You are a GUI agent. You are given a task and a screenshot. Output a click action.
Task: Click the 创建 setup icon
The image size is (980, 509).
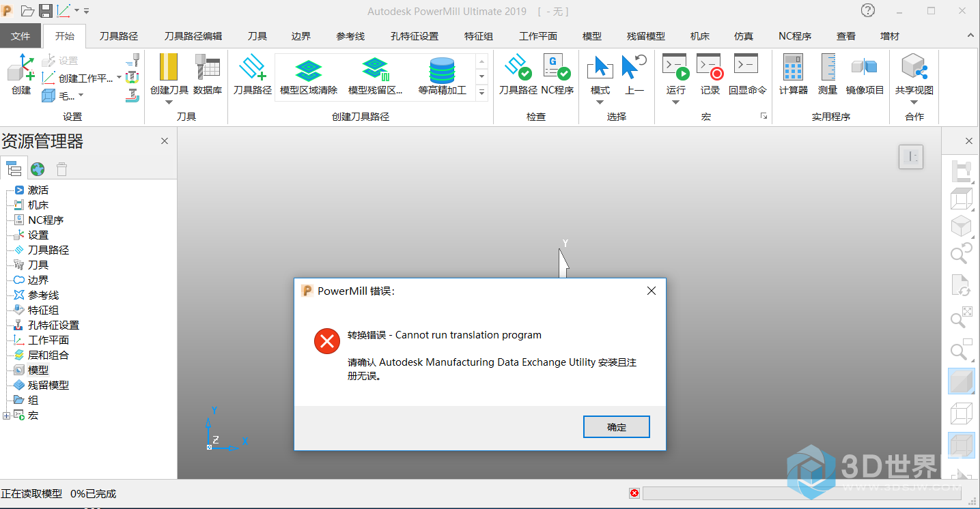(x=21, y=68)
